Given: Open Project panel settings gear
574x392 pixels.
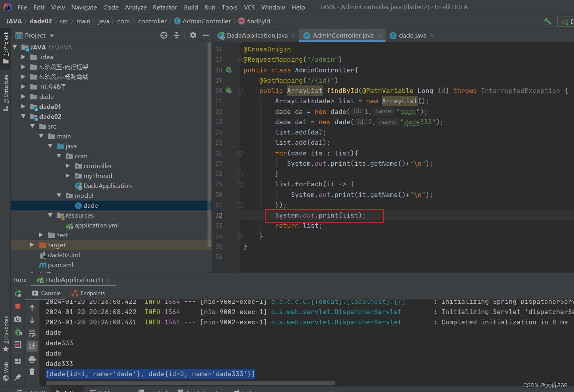Looking at the screenshot, I should [x=193, y=35].
